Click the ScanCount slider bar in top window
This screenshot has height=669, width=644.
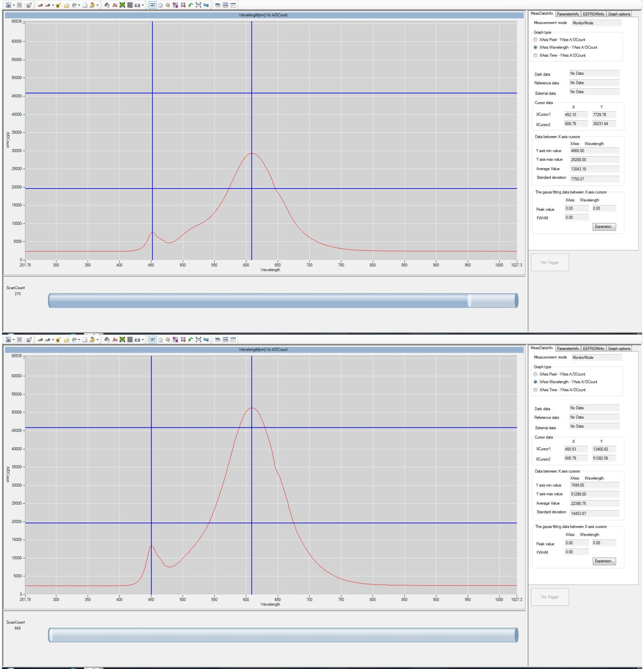[x=283, y=300]
